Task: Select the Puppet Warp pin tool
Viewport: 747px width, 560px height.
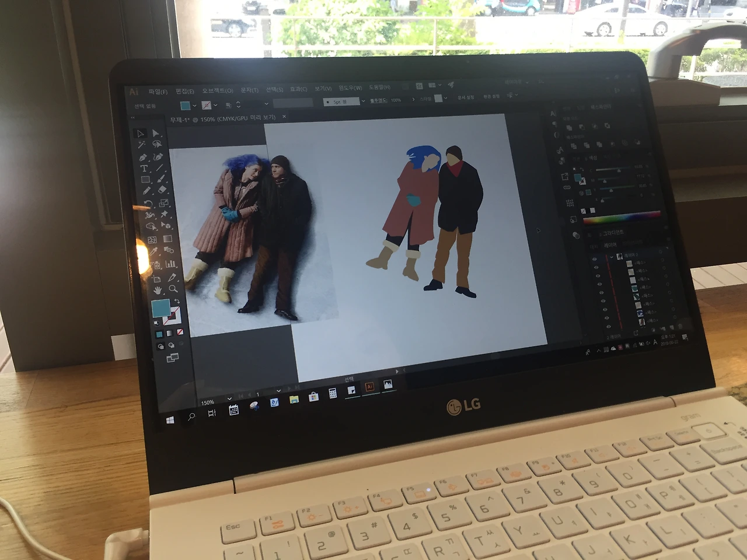Action: (165, 215)
